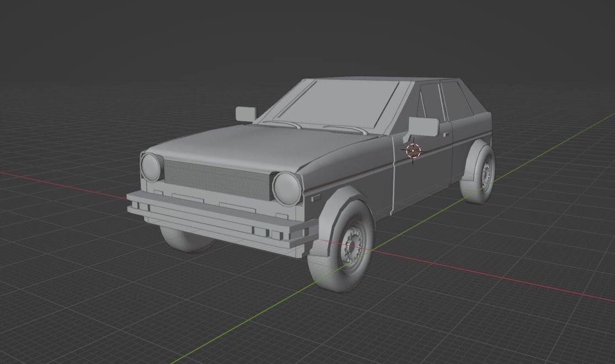Click the wiper blade nearest the far-side mirror
615x364 pixels.
point(282,124)
